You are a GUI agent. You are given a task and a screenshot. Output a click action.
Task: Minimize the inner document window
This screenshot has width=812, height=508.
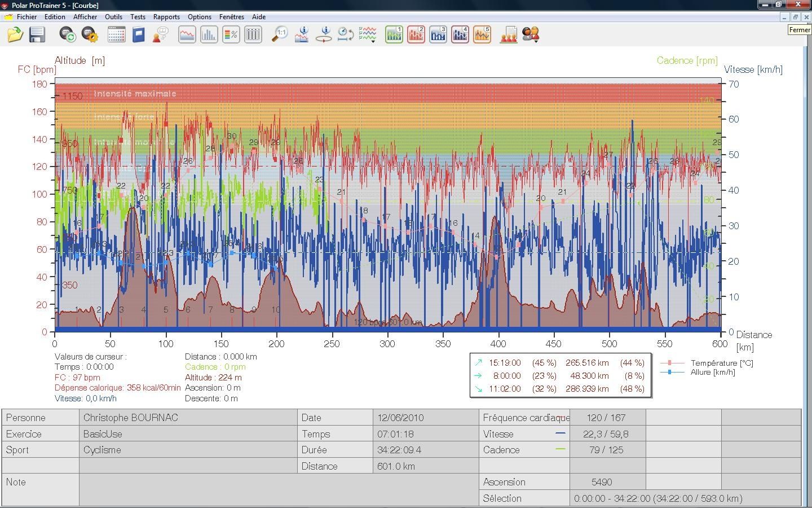tap(784, 17)
